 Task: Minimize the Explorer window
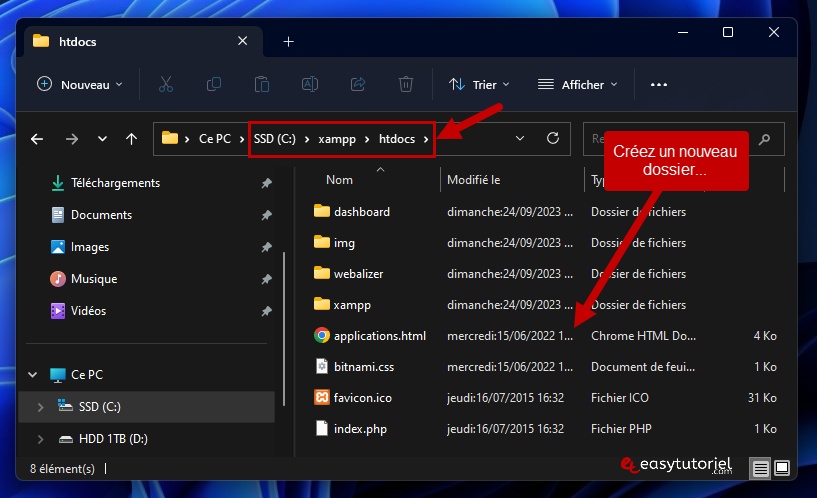pyautogui.click(x=683, y=32)
